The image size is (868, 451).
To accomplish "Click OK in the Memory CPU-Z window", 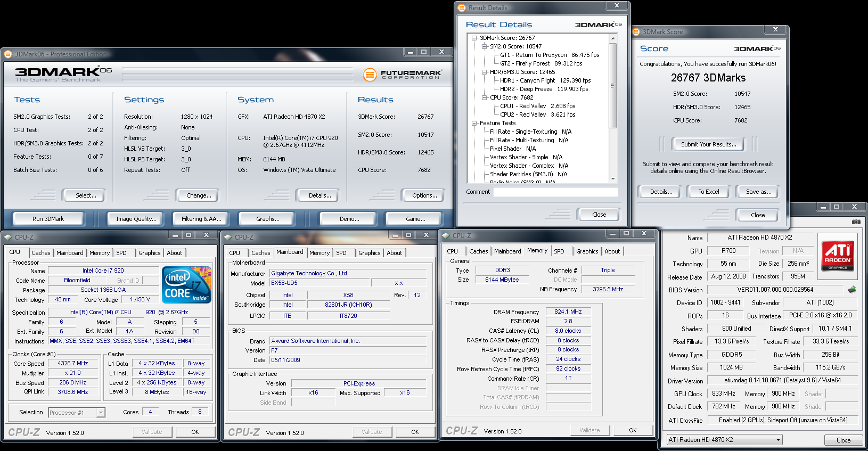I will 633,430.
